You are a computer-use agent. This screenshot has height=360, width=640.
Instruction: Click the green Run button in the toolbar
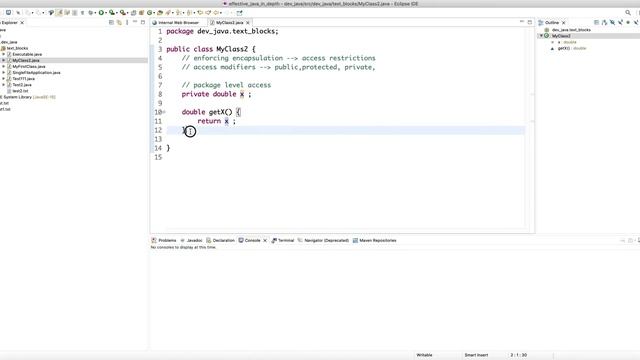coord(101,13)
